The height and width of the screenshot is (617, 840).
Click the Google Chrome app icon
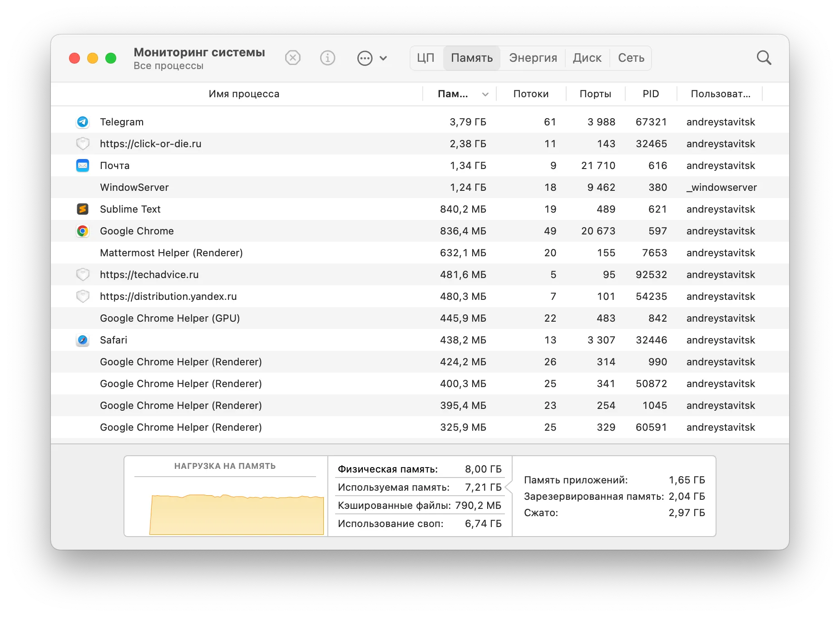(x=83, y=231)
